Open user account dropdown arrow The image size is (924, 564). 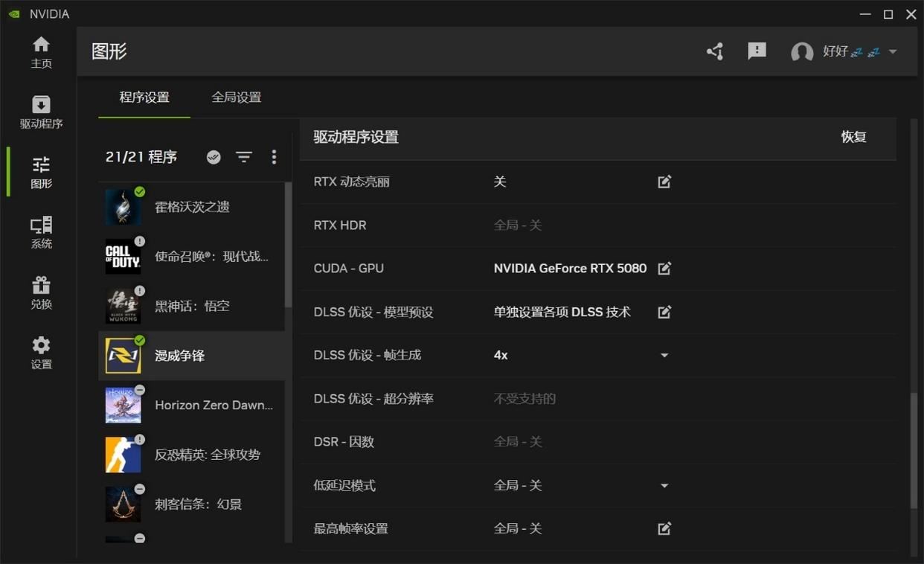[x=893, y=52]
